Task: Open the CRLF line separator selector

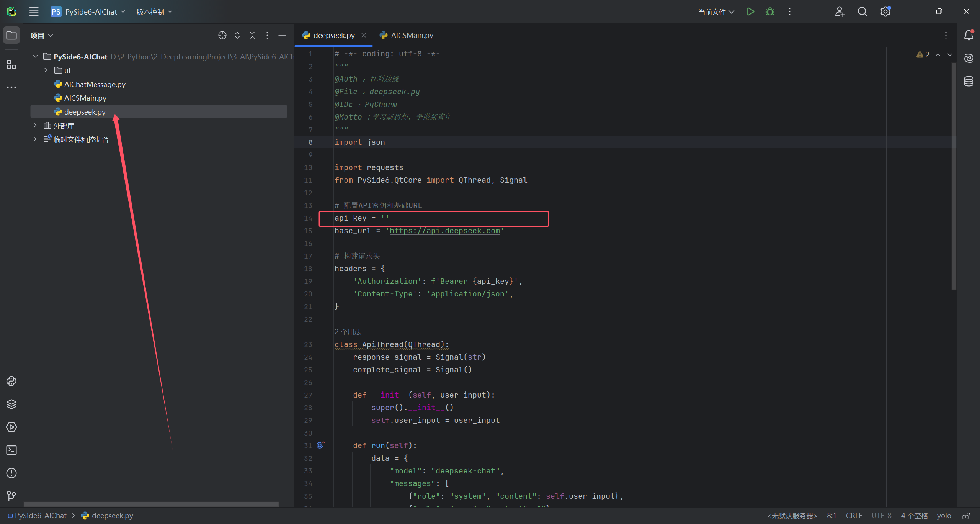Action: click(x=854, y=516)
